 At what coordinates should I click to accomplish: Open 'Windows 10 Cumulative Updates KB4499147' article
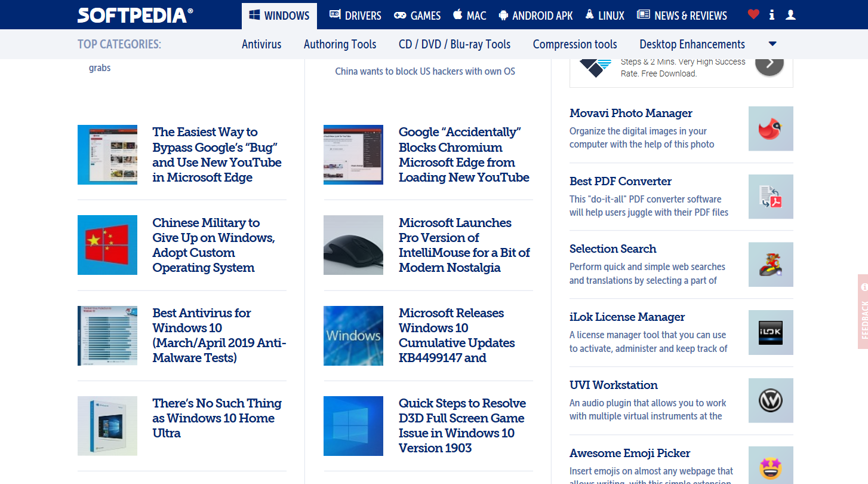coord(457,335)
